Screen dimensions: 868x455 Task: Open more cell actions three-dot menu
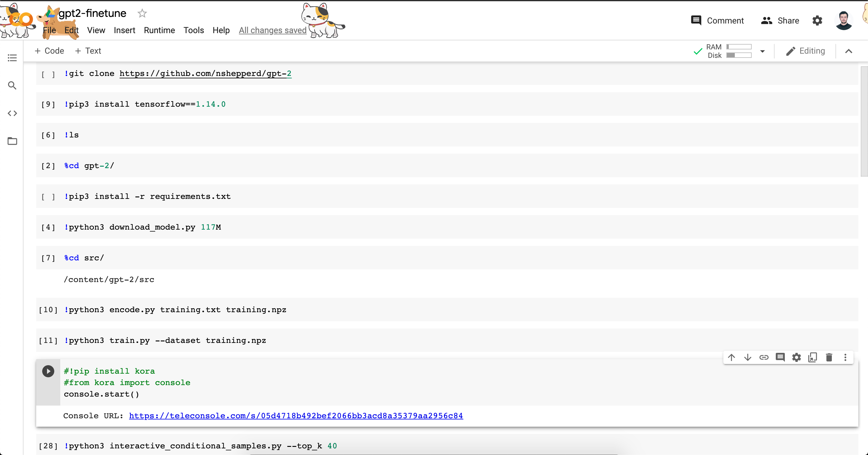click(845, 357)
